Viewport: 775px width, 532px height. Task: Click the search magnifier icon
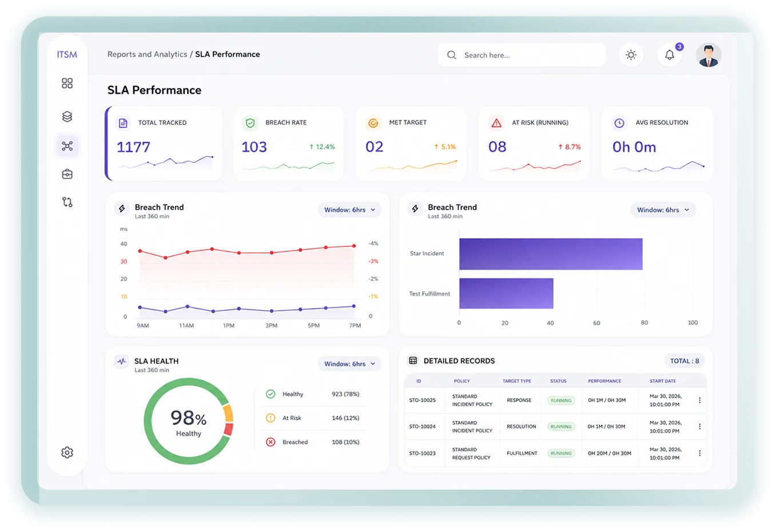click(452, 55)
